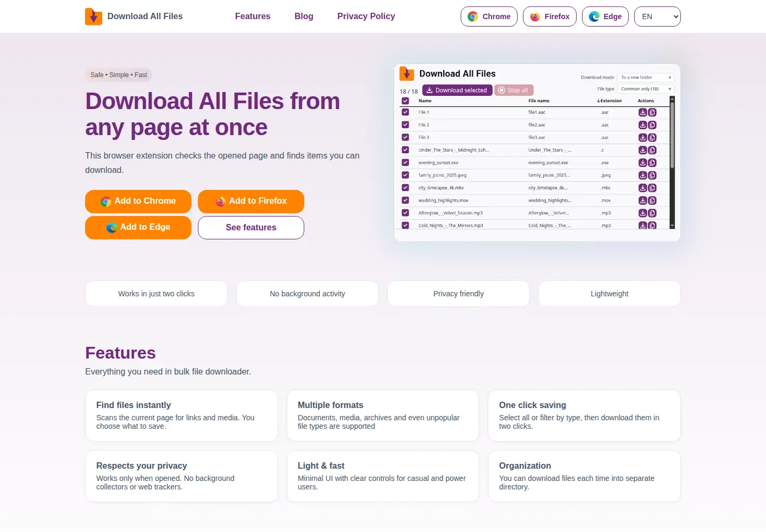
Task: Click copy icon for the File 3 row
Action: 652,138
